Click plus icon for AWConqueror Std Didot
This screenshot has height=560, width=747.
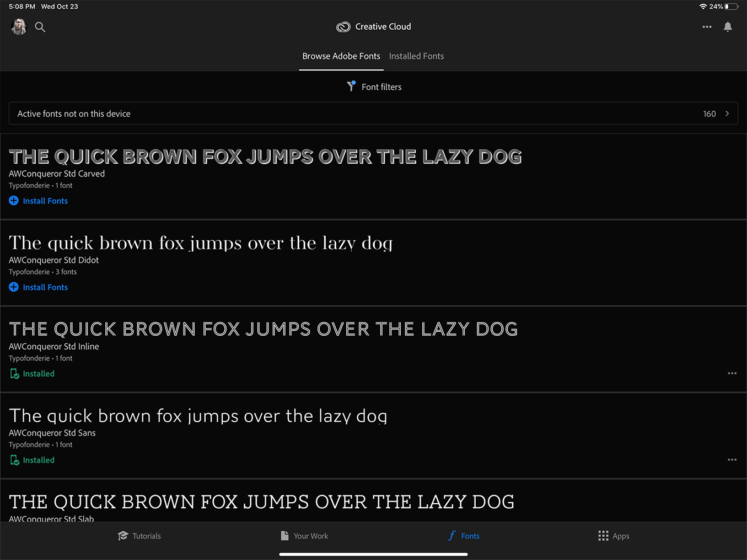point(14,287)
